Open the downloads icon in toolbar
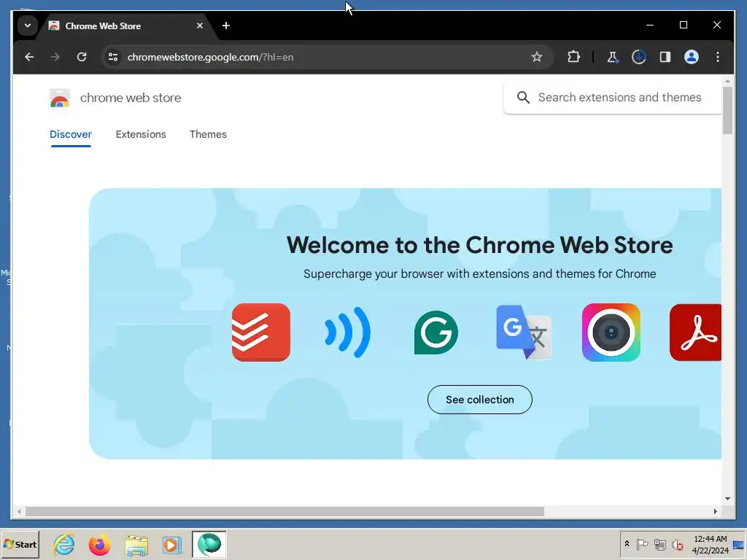 pos(638,57)
